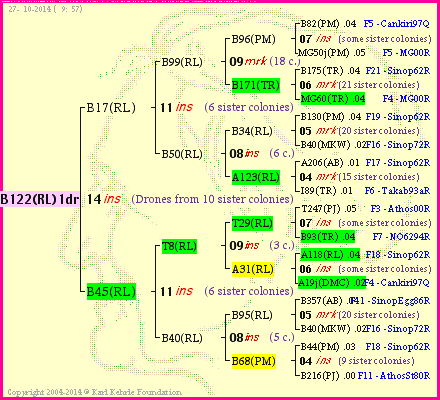Open the F19 - Sinop62R link
440x400 pixels.
[x=398, y=117]
